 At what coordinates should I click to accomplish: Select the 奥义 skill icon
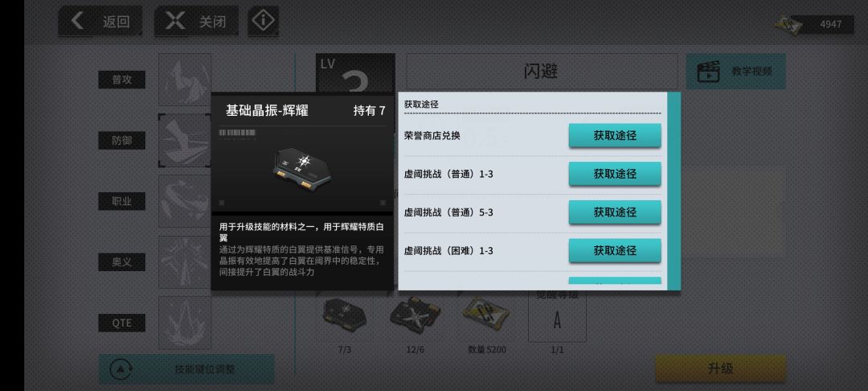(185, 262)
